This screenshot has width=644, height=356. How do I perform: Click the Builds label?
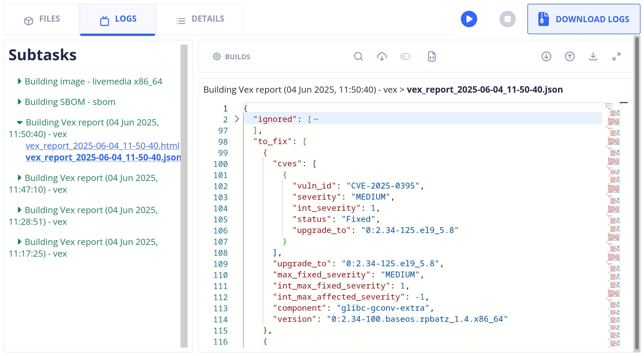click(x=238, y=57)
